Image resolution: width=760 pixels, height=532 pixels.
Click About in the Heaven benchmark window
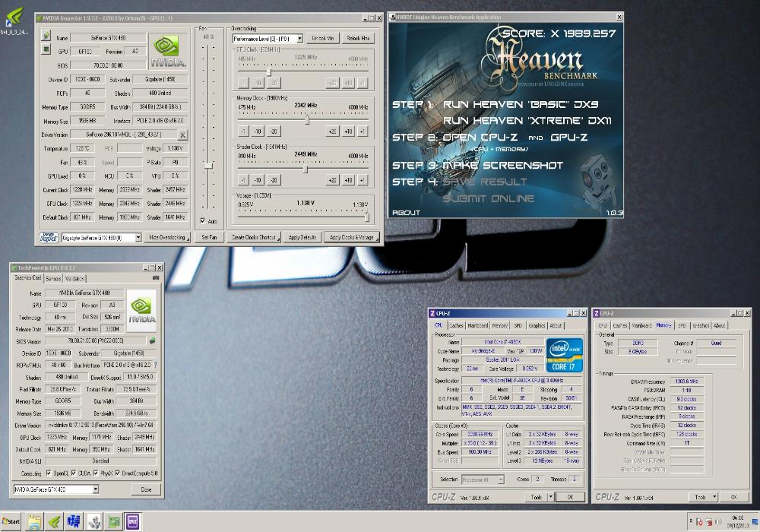pyautogui.click(x=406, y=212)
